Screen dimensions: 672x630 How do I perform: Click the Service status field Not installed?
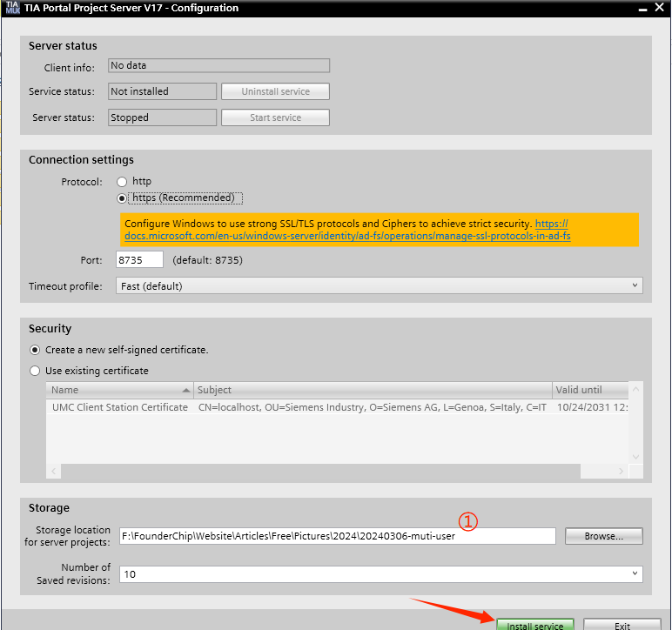(x=162, y=91)
